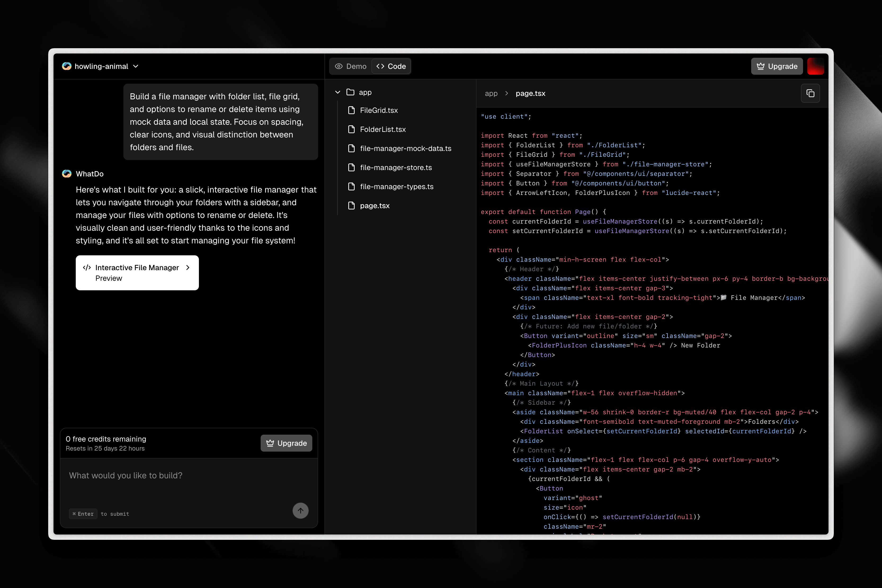
Task: Click the WhatDo avatar in the chat reply
Action: (67, 174)
